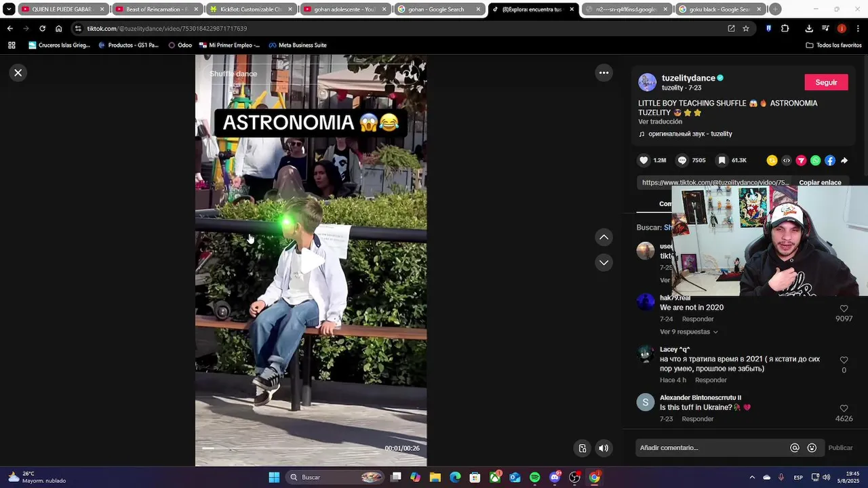Open the Meta Business Suite bookmark
The height and width of the screenshot is (488, 868).
[298, 45]
